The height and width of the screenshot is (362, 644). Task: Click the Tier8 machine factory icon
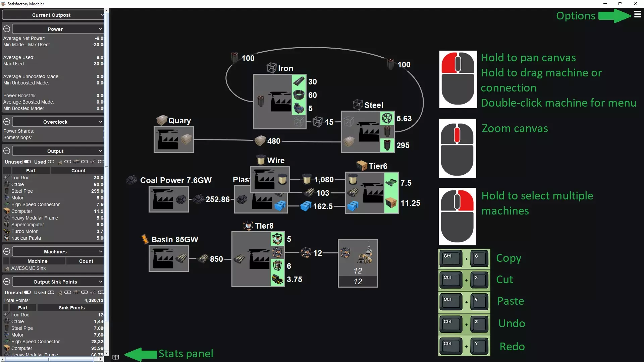[x=259, y=259]
